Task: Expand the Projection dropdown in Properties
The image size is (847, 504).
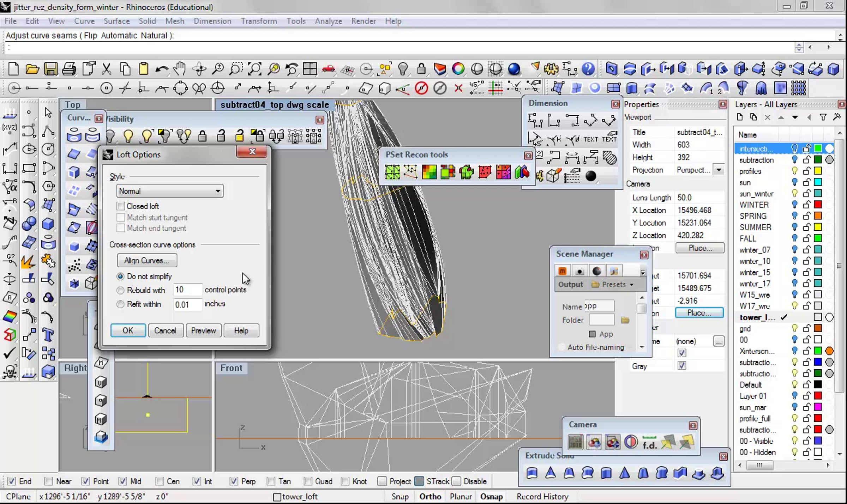Action: [x=719, y=170]
